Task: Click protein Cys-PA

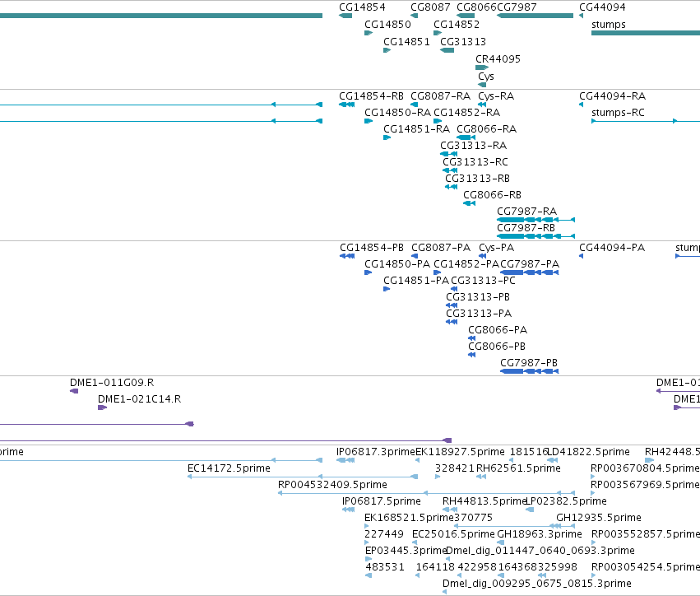Action: [483, 256]
